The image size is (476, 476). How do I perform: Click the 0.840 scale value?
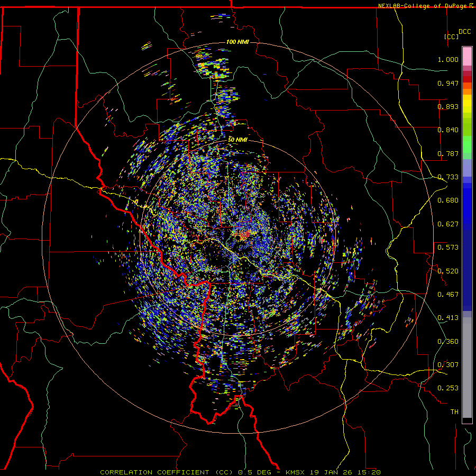[448, 130]
